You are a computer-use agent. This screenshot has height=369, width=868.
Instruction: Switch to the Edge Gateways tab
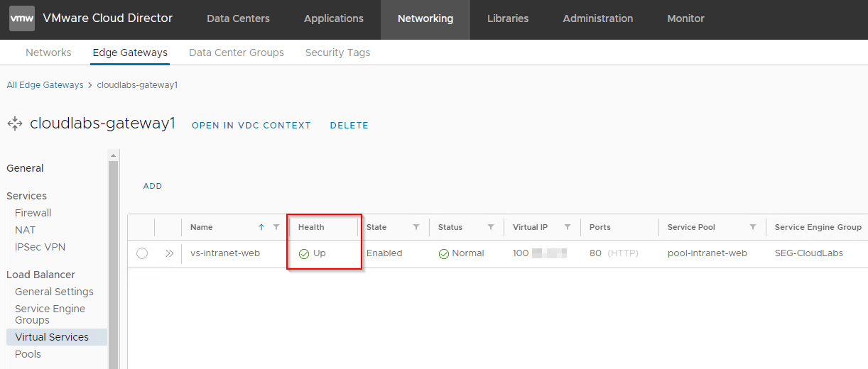click(130, 53)
